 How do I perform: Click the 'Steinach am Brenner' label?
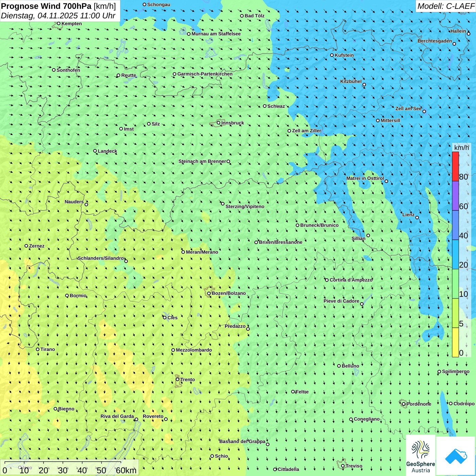(202, 161)
